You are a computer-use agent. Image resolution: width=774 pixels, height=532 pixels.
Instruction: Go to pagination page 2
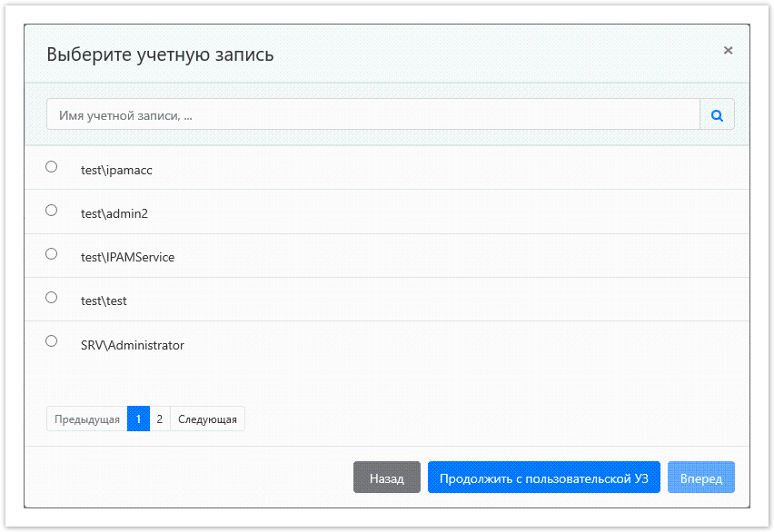160,419
